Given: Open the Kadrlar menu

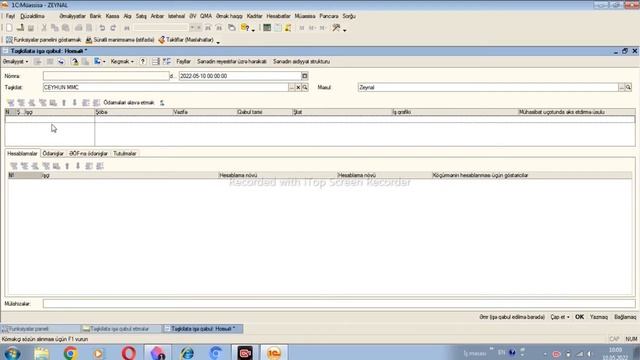Looking at the screenshot, I should (x=254, y=16).
